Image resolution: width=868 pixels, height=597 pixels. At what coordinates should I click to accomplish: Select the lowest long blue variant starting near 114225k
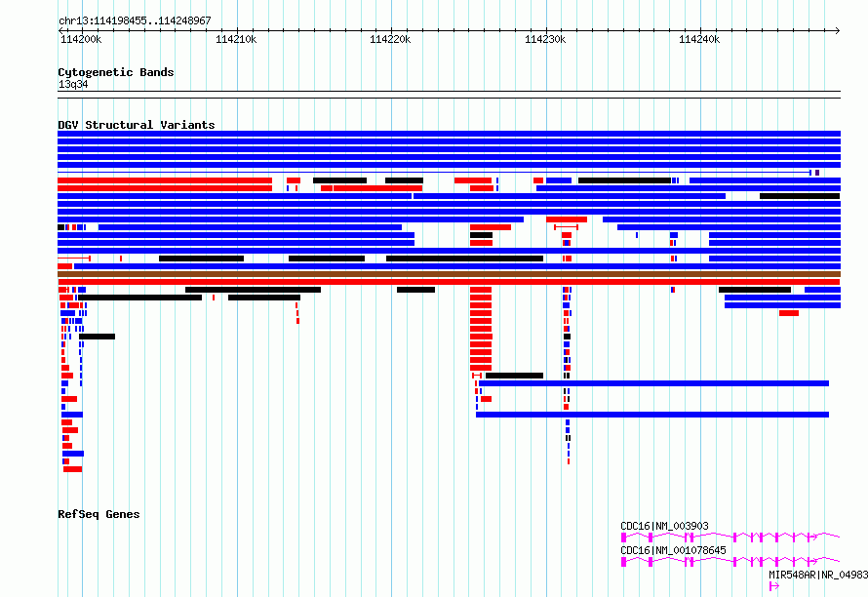click(x=652, y=415)
